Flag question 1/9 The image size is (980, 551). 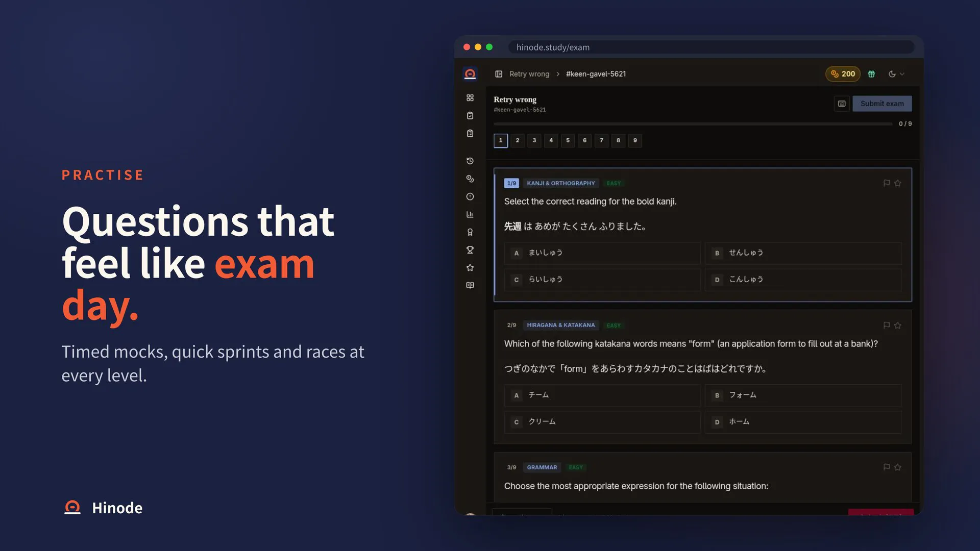[x=887, y=183]
